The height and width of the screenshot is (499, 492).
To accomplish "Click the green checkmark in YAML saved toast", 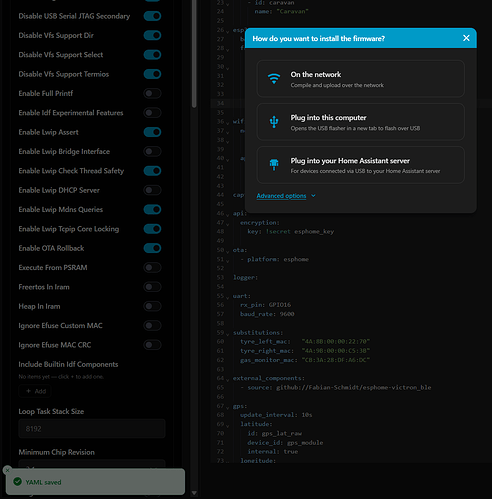I will pyautogui.click(x=17, y=482).
